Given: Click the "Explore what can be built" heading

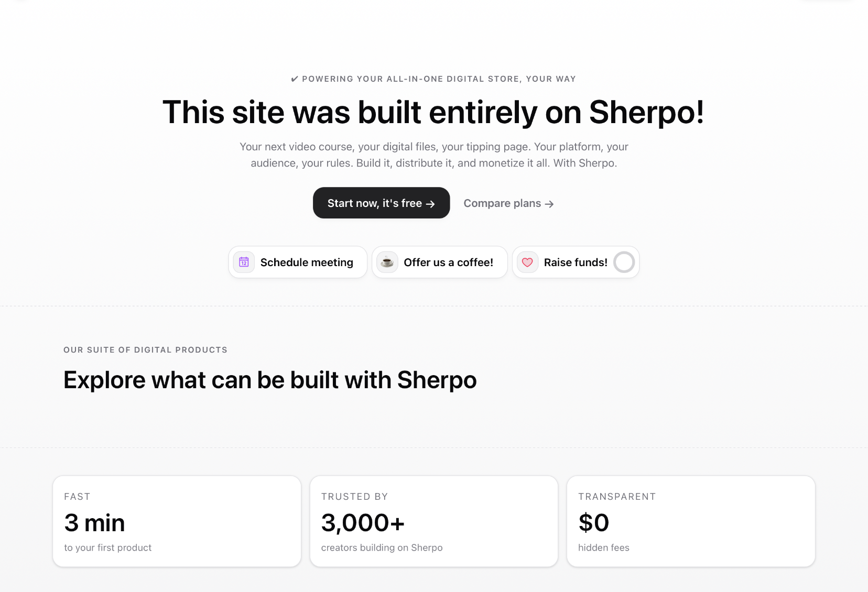Looking at the screenshot, I should click(x=270, y=380).
